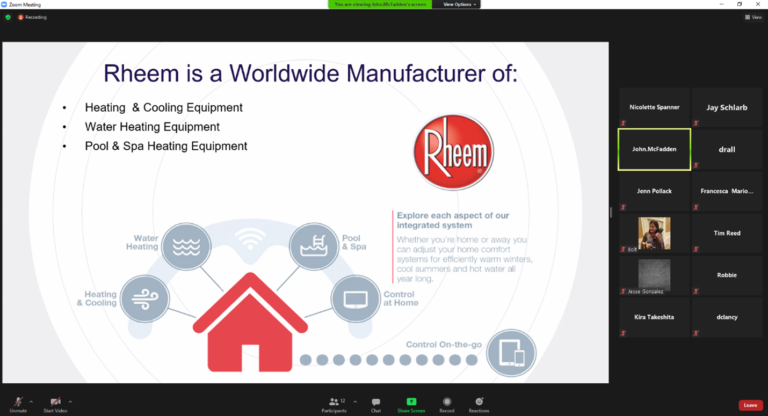Select Jenn Pollack's participant tile
The image size is (768, 416).
click(654, 191)
